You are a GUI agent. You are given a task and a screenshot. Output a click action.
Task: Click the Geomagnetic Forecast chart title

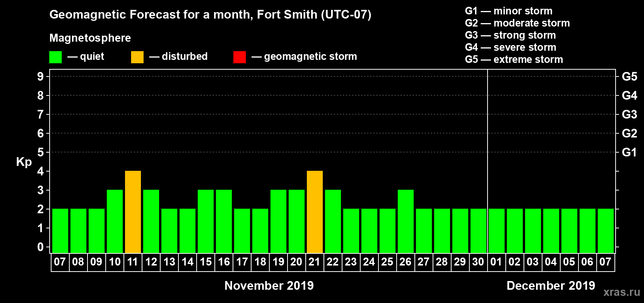click(210, 15)
